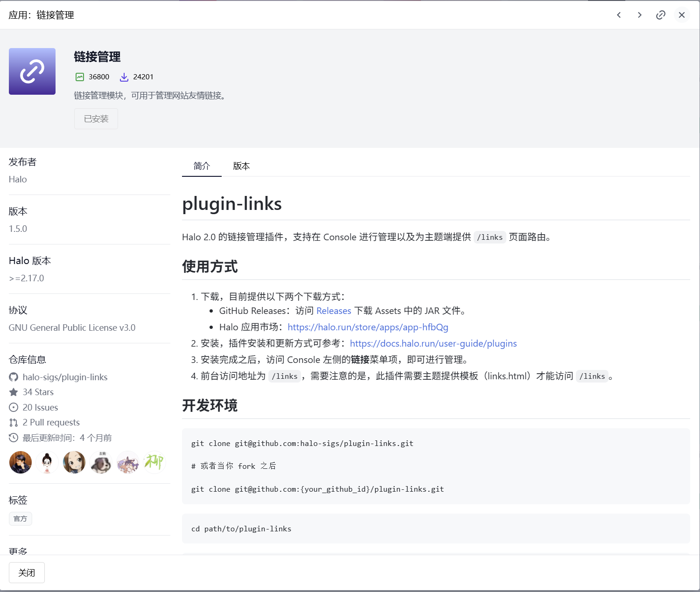Click the 使用方式 heading

210,266
